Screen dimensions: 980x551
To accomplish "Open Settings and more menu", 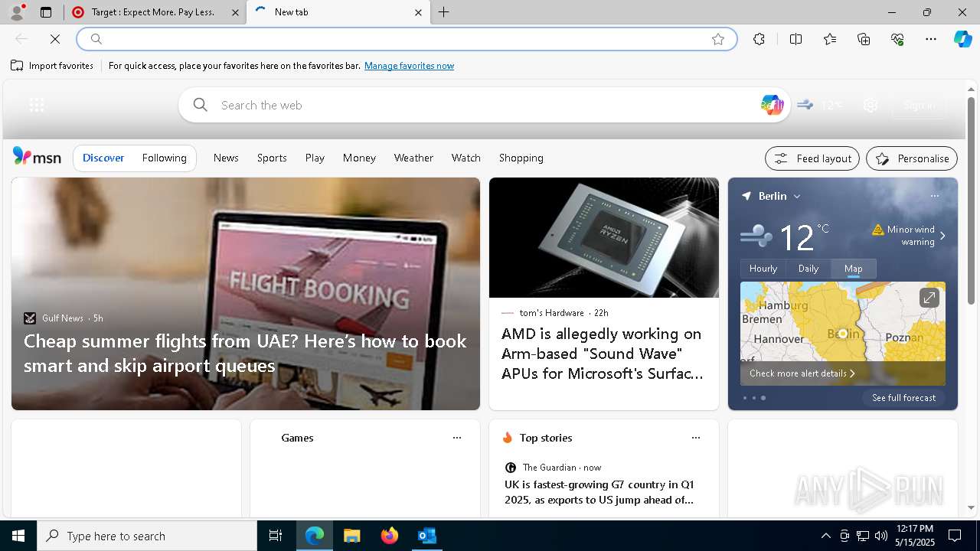I will pyautogui.click(x=931, y=39).
